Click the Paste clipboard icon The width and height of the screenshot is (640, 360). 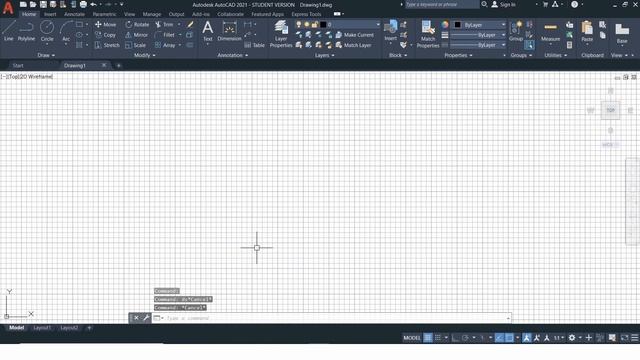click(587, 32)
